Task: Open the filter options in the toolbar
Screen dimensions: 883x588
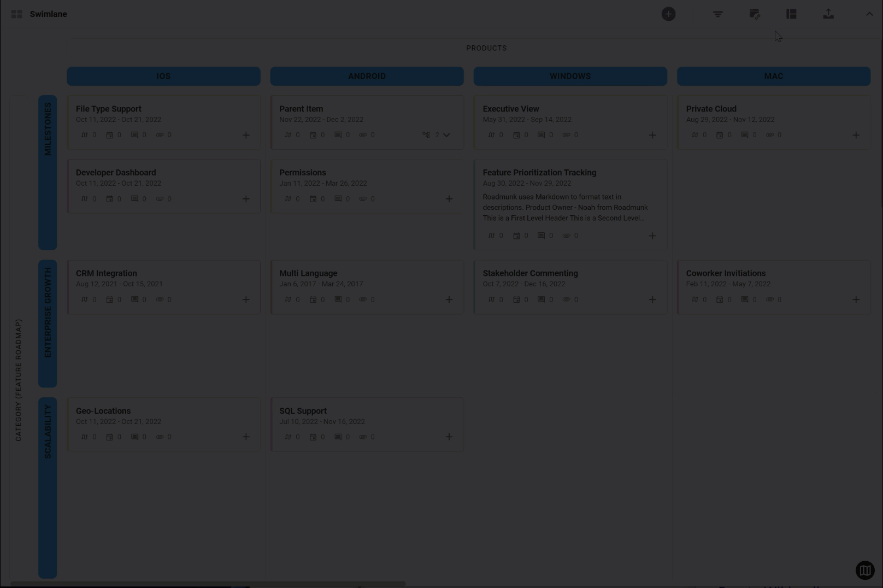Action: click(717, 14)
